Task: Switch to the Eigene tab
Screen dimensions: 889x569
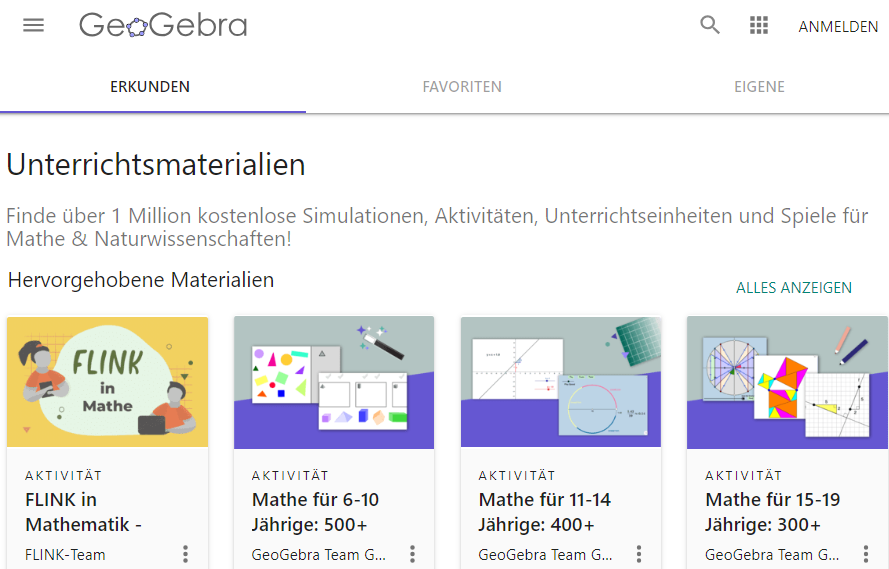Action: click(x=759, y=87)
